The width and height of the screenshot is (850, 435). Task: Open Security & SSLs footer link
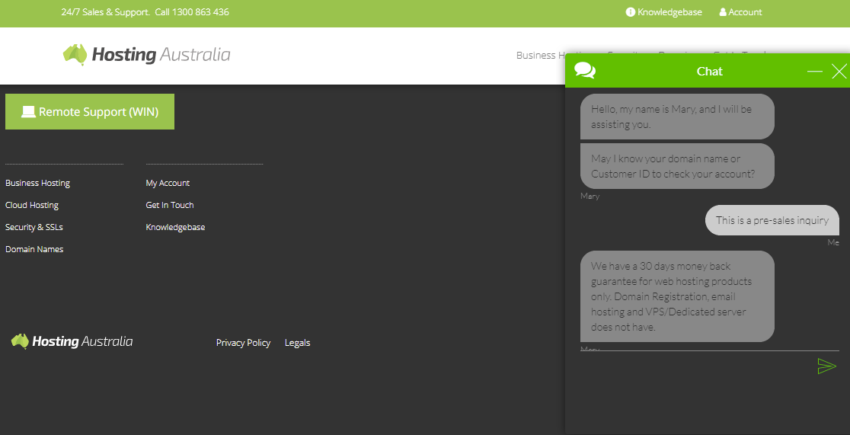pyautogui.click(x=34, y=227)
